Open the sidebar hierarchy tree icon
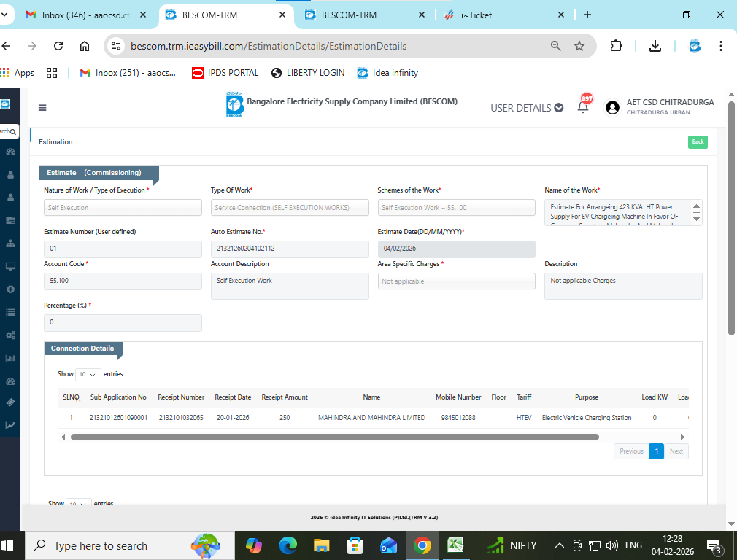737x560 pixels. tap(10, 244)
